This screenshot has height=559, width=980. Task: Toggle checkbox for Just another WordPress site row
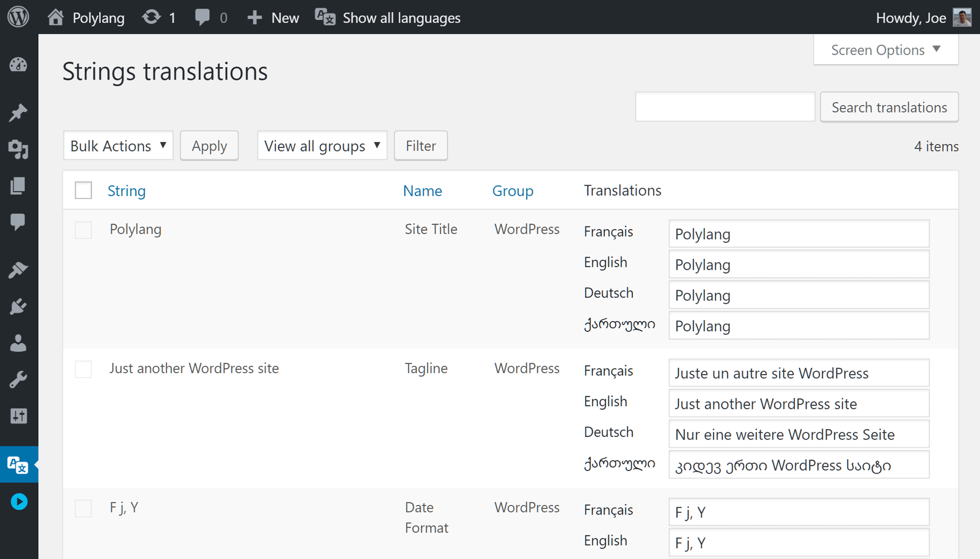[x=83, y=368]
